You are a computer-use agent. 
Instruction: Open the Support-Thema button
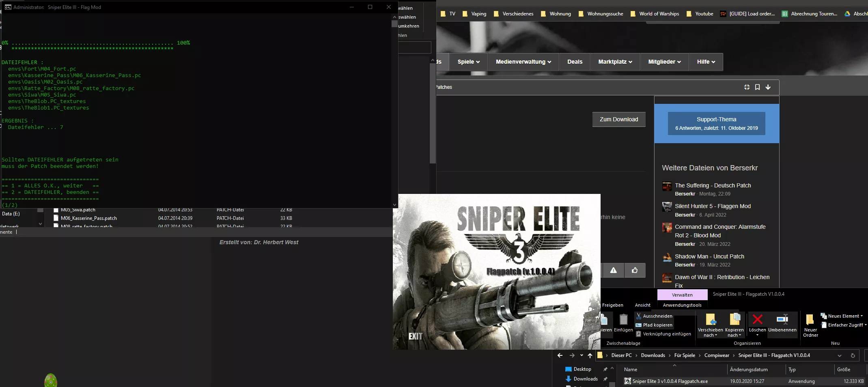[x=716, y=123]
